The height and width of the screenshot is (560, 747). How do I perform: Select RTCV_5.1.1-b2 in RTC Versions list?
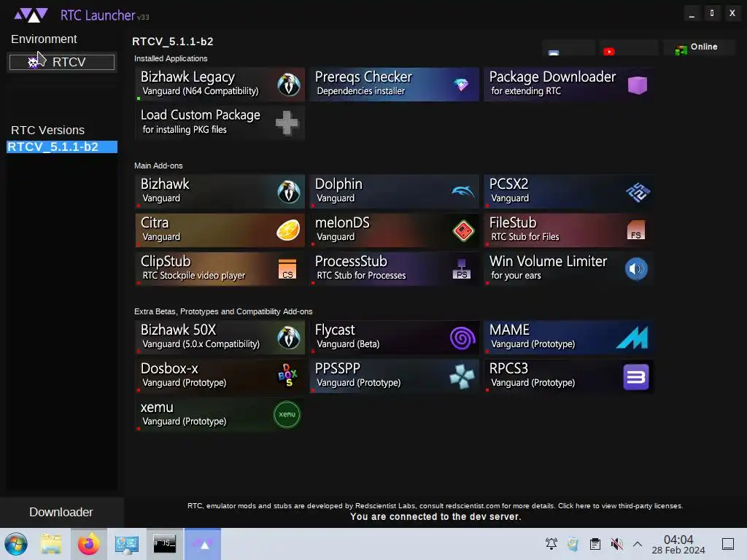click(x=62, y=147)
